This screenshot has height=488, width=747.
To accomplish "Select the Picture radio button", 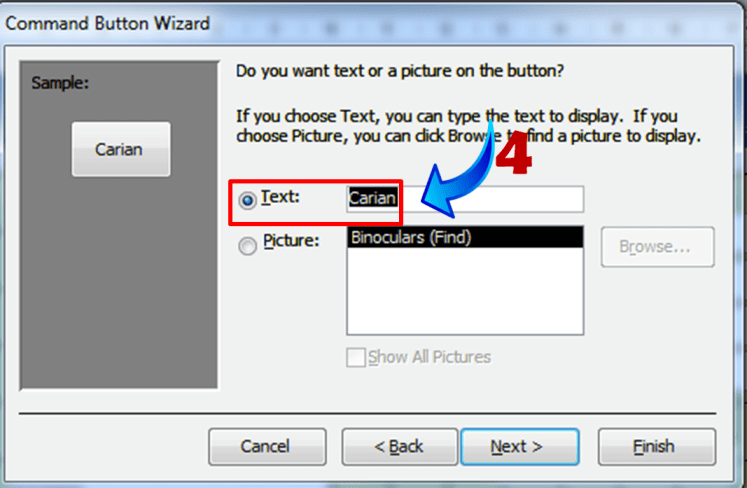I will click(x=247, y=246).
